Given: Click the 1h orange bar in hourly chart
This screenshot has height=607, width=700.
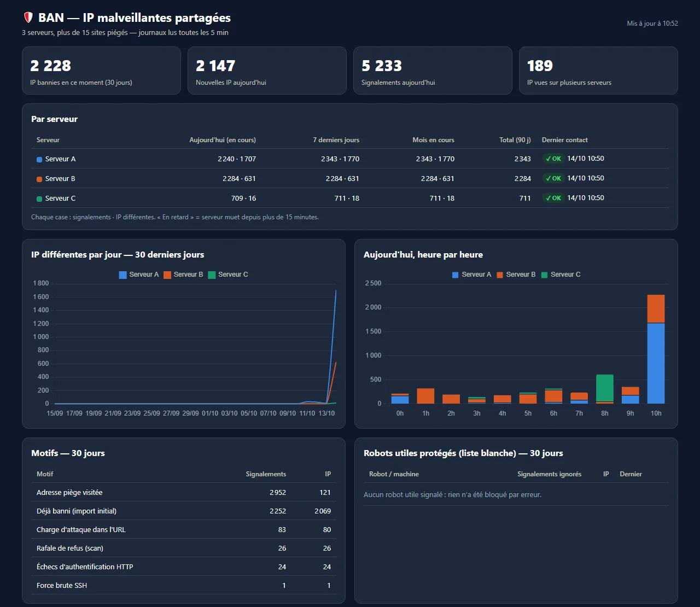Looking at the screenshot, I should point(425,396).
